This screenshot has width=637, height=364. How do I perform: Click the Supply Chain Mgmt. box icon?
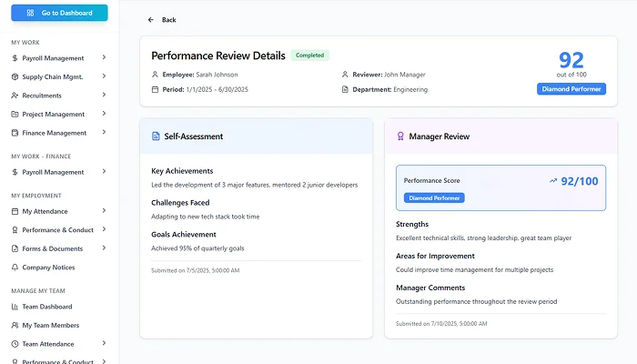[15, 76]
